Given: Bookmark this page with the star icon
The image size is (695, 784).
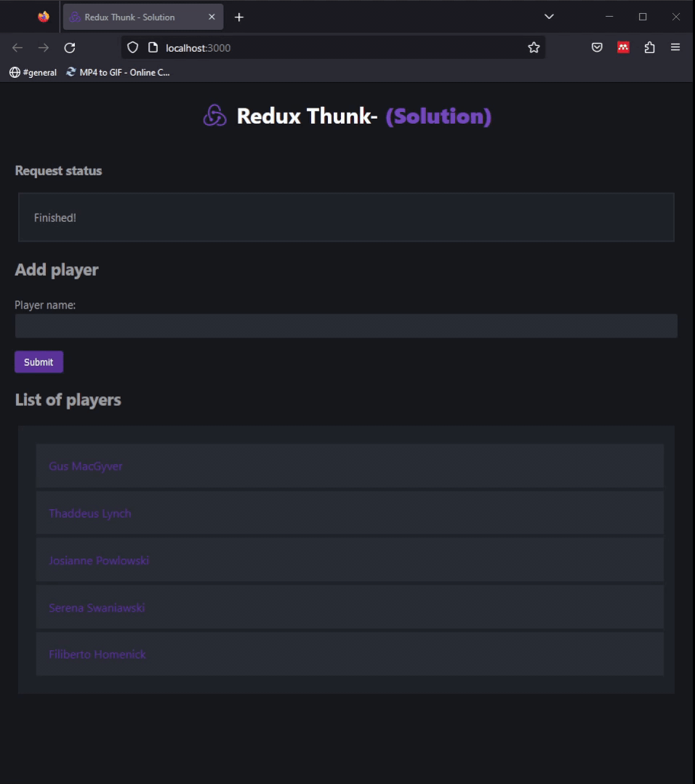Looking at the screenshot, I should pos(534,48).
